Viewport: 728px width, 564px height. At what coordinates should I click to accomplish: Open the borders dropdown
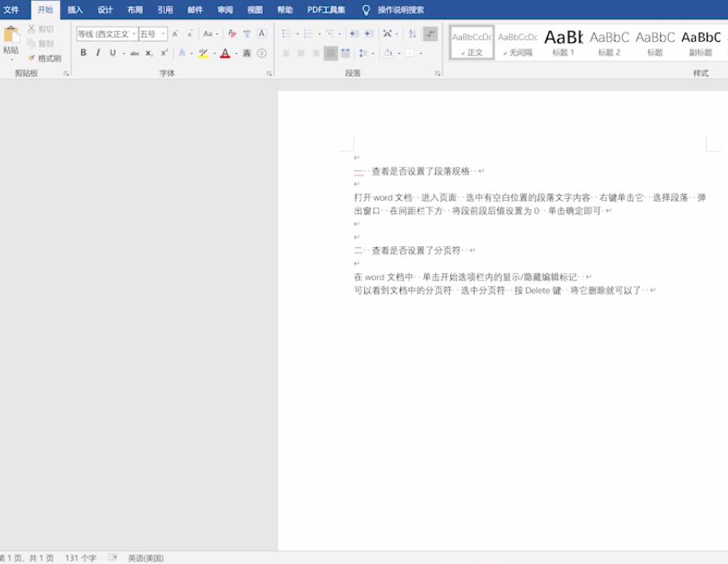pos(421,54)
